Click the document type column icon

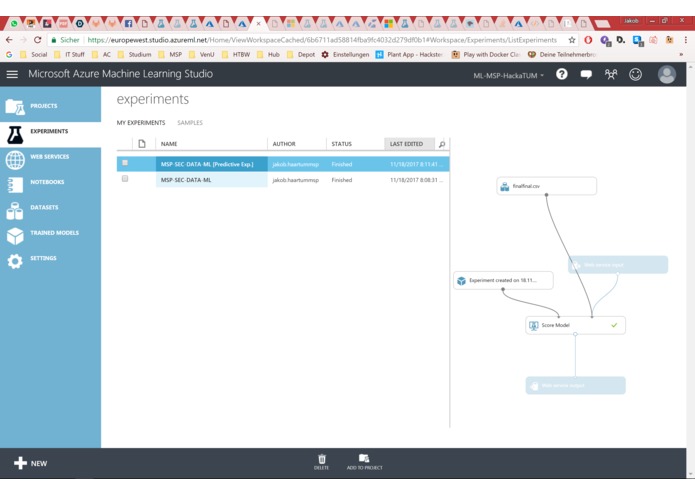coord(142,144)
